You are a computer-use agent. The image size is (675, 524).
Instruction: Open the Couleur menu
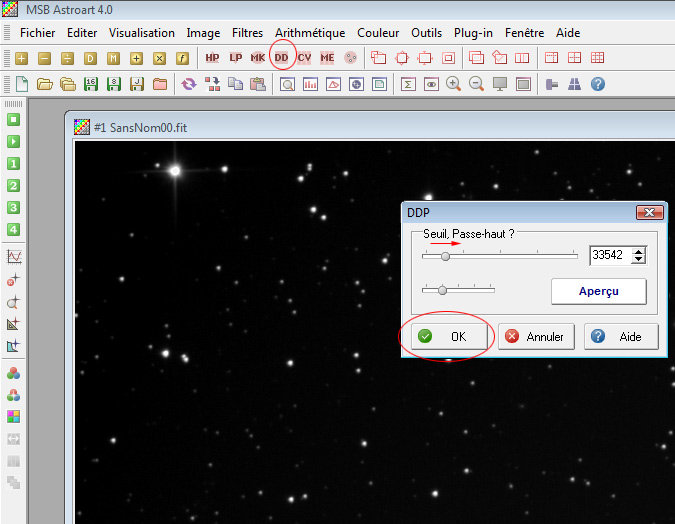[378, 33]
